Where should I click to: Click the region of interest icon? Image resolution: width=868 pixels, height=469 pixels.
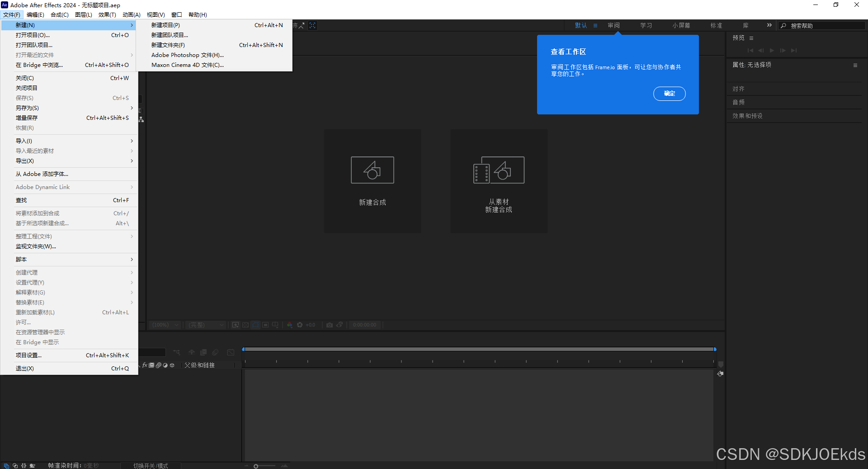[265, 325]
